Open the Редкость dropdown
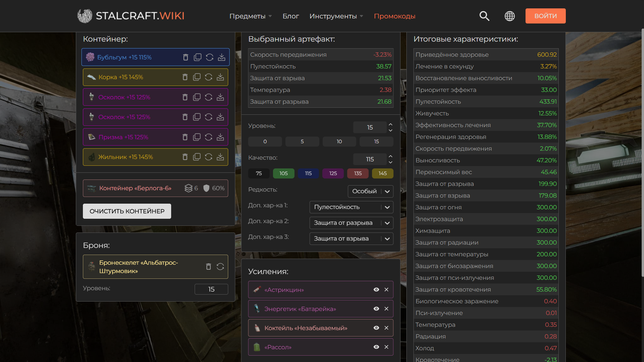This screenshot has width=644, height=362. [x=370, y=191]
